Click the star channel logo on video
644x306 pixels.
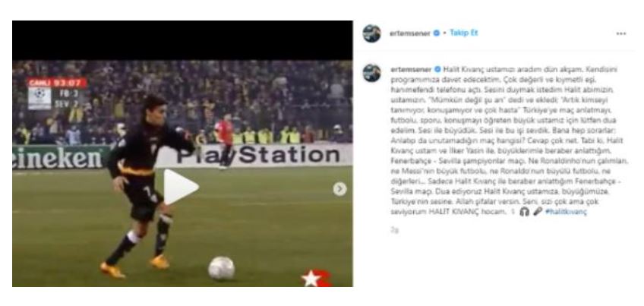point(316,278)
